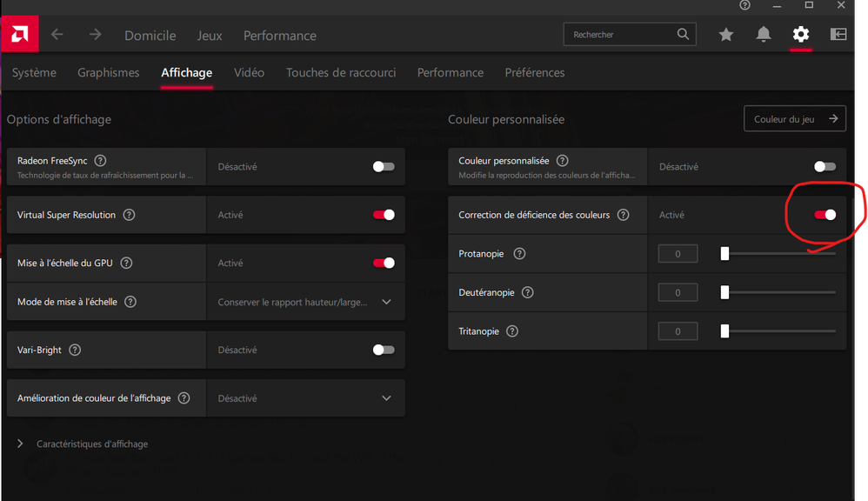The height and width of the screenshot is (501, 868).
Task: Show help for Radeon FreeSync
Action: 100,161
